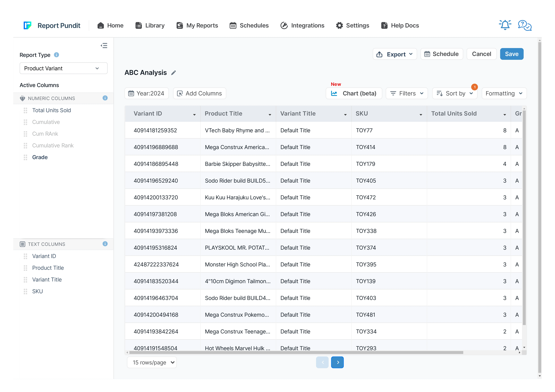Click the Add Columns button

[x=199, y=93]
